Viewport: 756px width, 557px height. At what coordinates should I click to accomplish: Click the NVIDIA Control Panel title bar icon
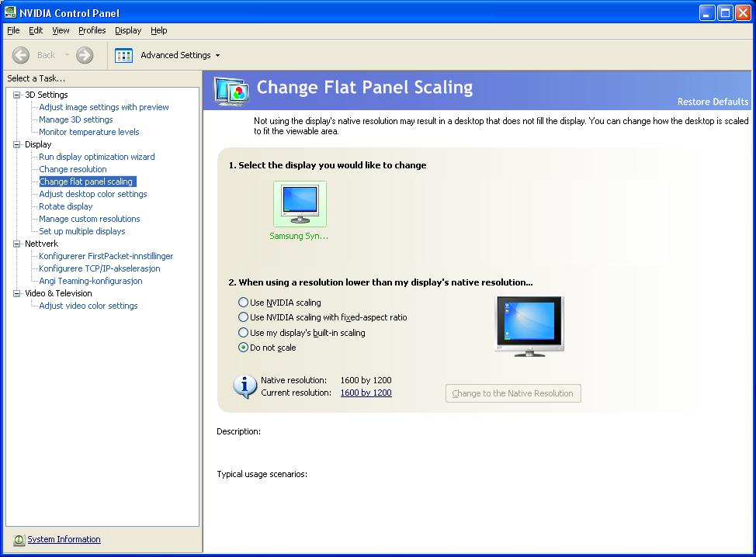click(x=9, y=12)
